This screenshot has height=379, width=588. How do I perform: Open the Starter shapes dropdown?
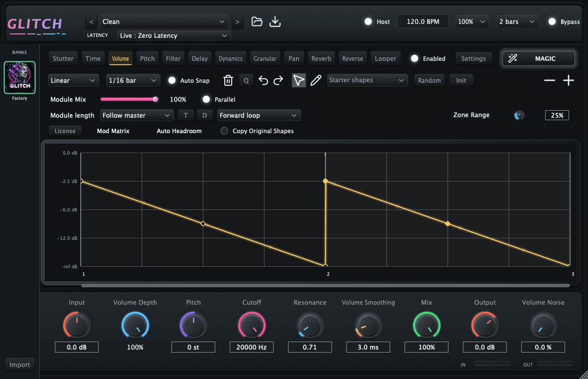click(368, 80)
